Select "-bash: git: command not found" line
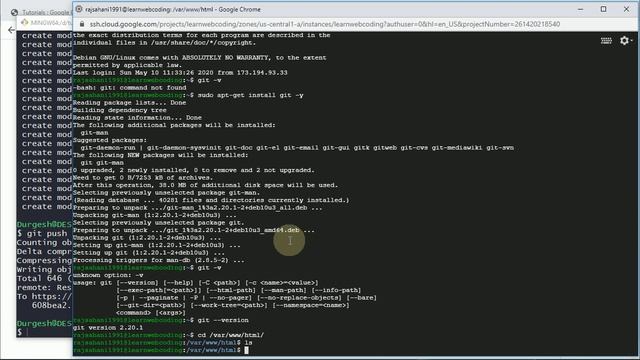This screenshot has height=360, width=640. (129, 88)
